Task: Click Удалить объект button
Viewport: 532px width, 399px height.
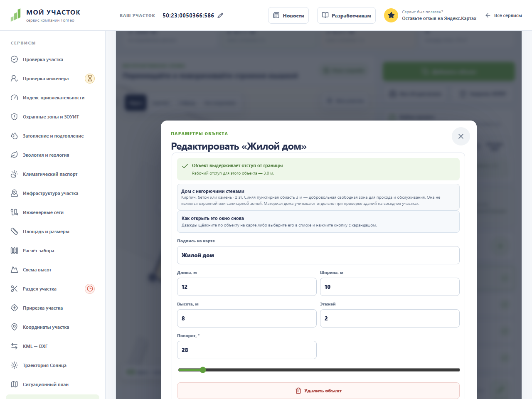Action: coord(318,391)
